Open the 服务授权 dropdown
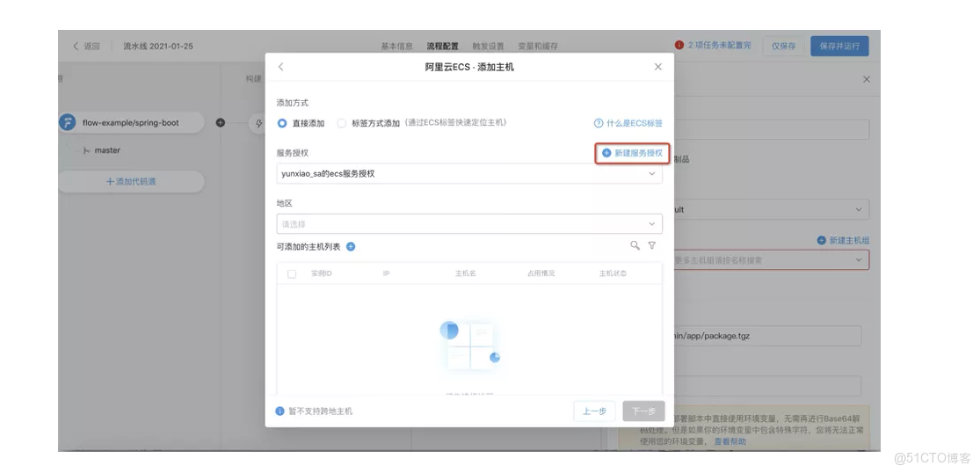Image resolution: width=980 pixels, height=473 pixels. point(469,174)
